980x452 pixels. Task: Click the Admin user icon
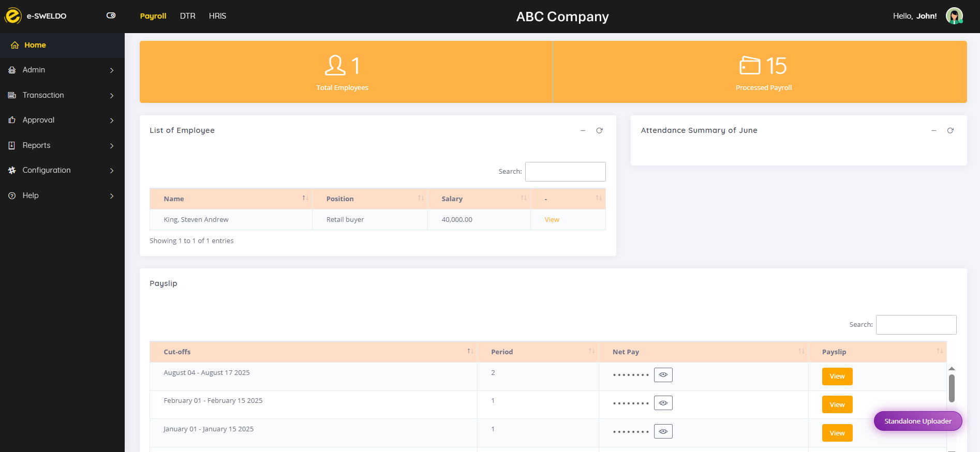pos(12,70)
